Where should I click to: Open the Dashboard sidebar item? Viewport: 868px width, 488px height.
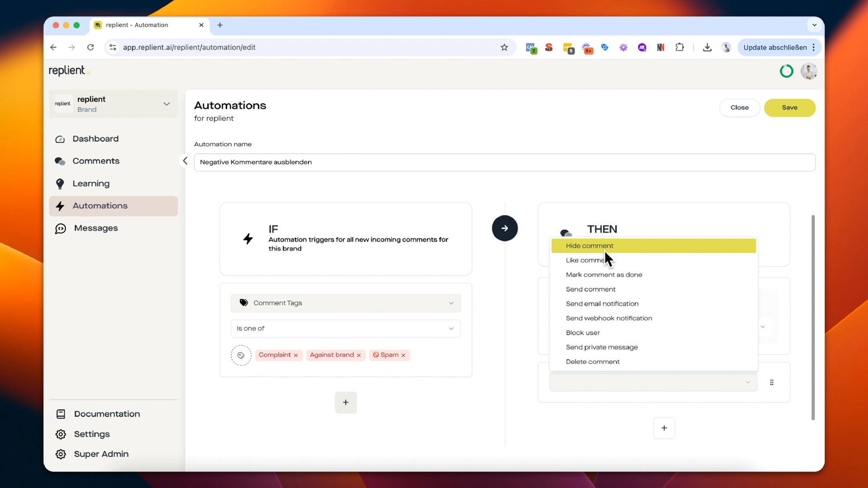point(95,139)
